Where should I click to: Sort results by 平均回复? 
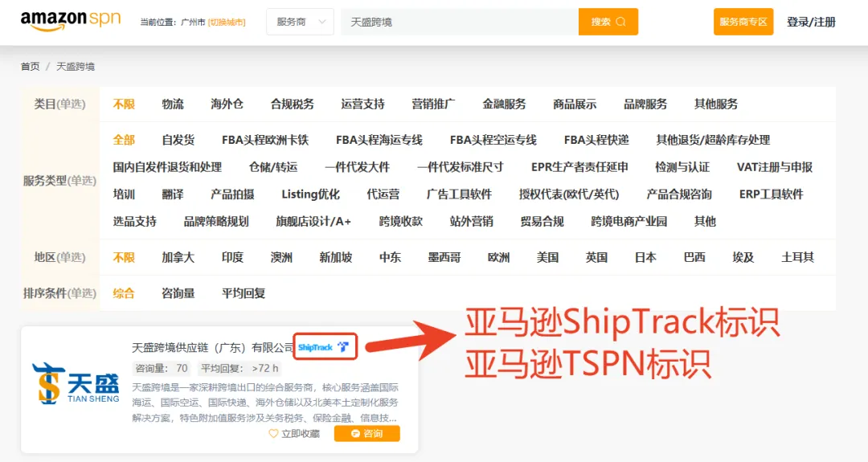[244, 293]
